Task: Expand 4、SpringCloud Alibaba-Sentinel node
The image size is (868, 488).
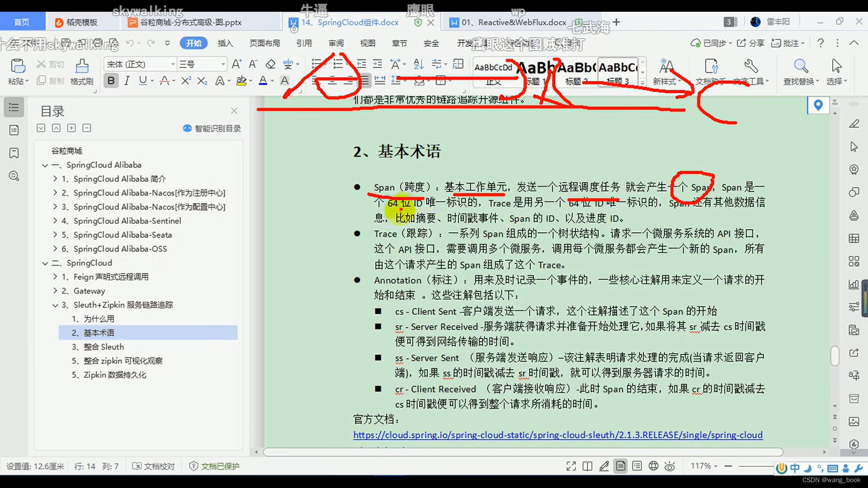Action: click(x=55, y=221)
